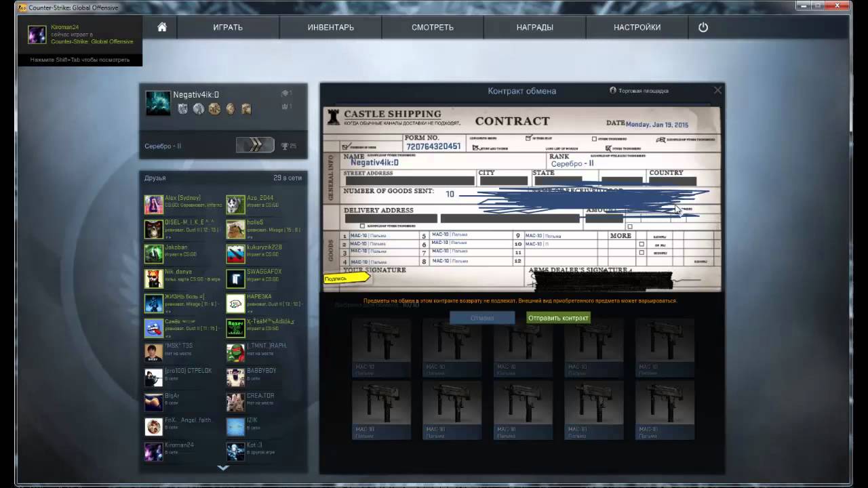This screenshot has width=868, height=488.
Task: Open the НАГРАДЫ menu
Action: coord(535,27)
